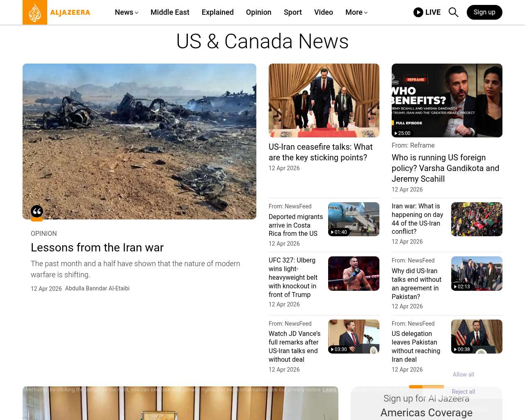Click the Sign up button
Screen dimensions: 525x420
(x=484, y=12)
